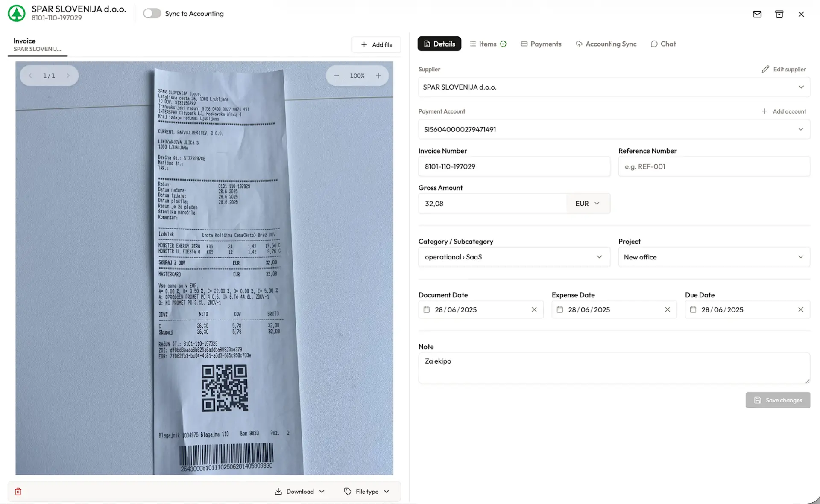This screenshot has width=820, height=504.
Task: Click the plus icon beside Add account
Action: click(x=764, y=111)
